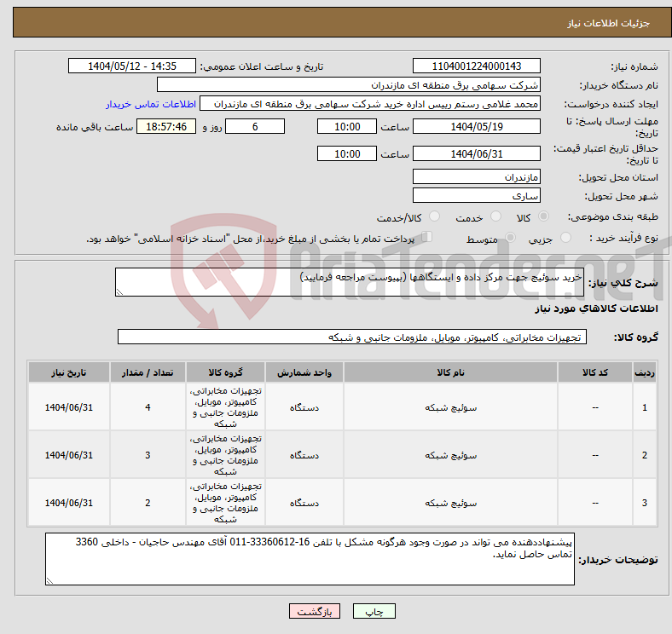Click دستگاه unit in row 2
This screenshot has width=672, height=634.
[304, 455]
